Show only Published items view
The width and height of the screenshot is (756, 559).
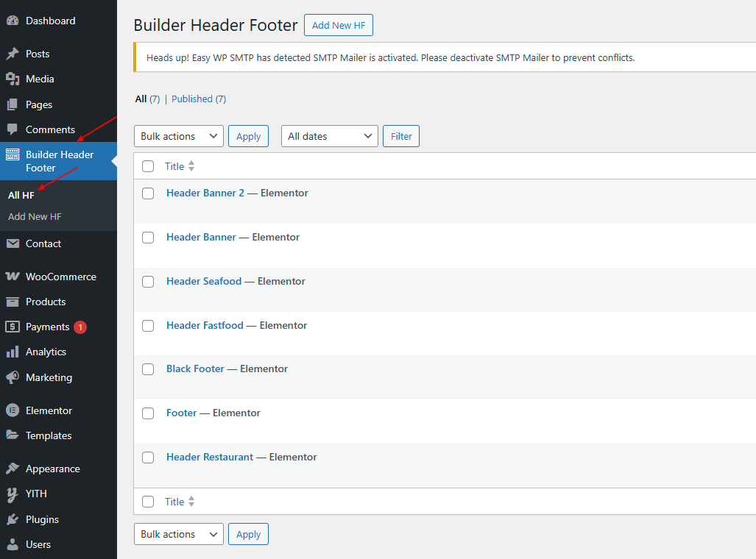198,99
